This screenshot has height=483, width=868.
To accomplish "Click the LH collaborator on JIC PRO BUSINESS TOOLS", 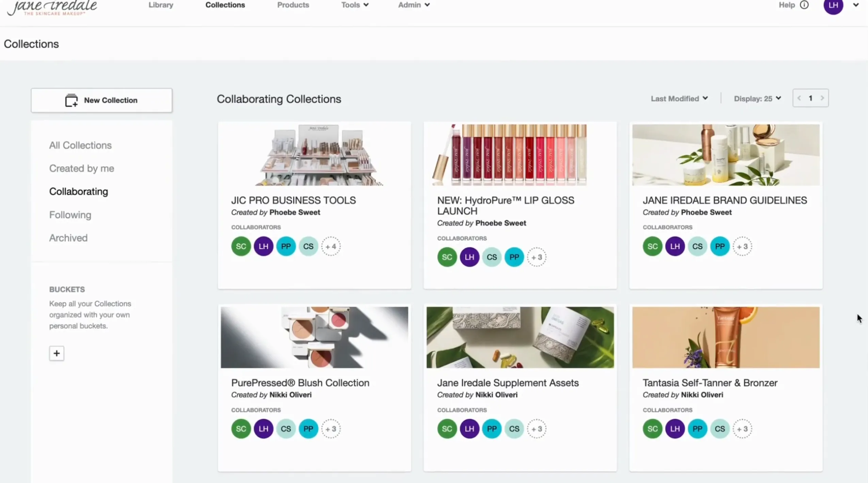I will [x=263, y=246].
